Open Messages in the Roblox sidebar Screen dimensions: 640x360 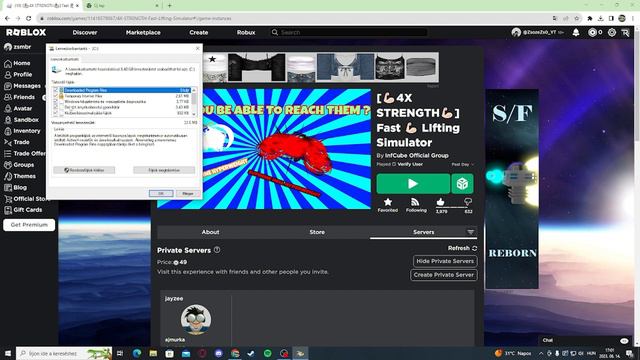pos(22,86)
